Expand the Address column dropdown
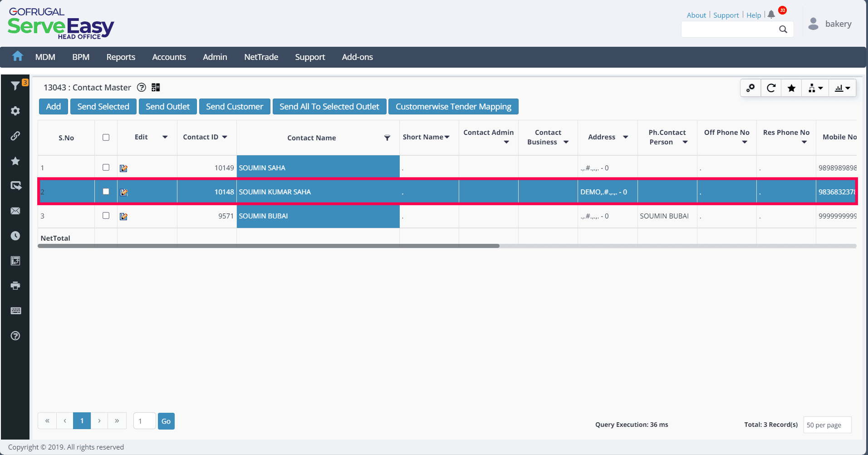The image size is (868, 455). 626,137
